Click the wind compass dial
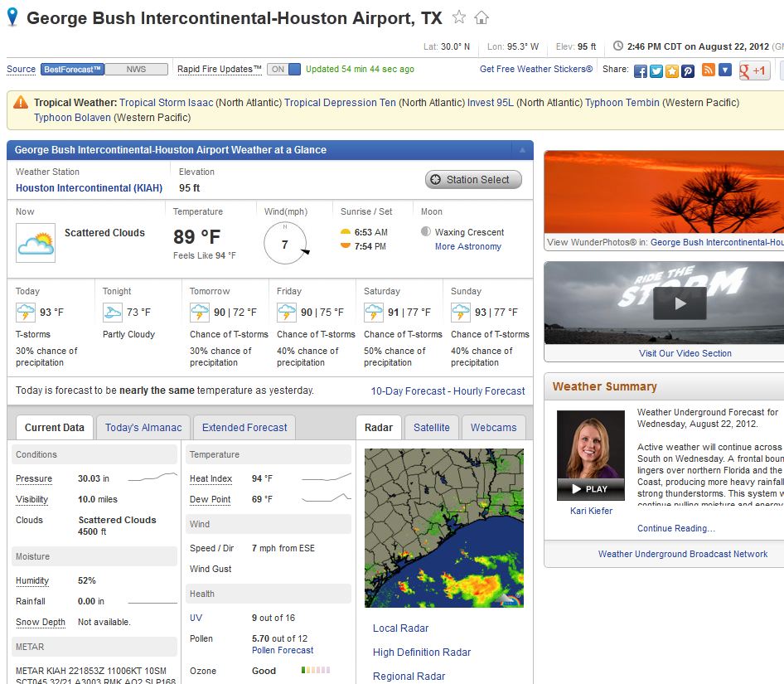 285,243
